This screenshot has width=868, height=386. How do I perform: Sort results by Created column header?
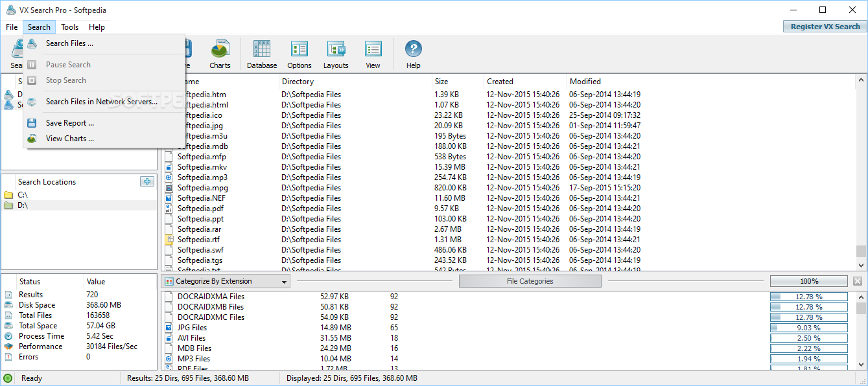coord(525,82)
